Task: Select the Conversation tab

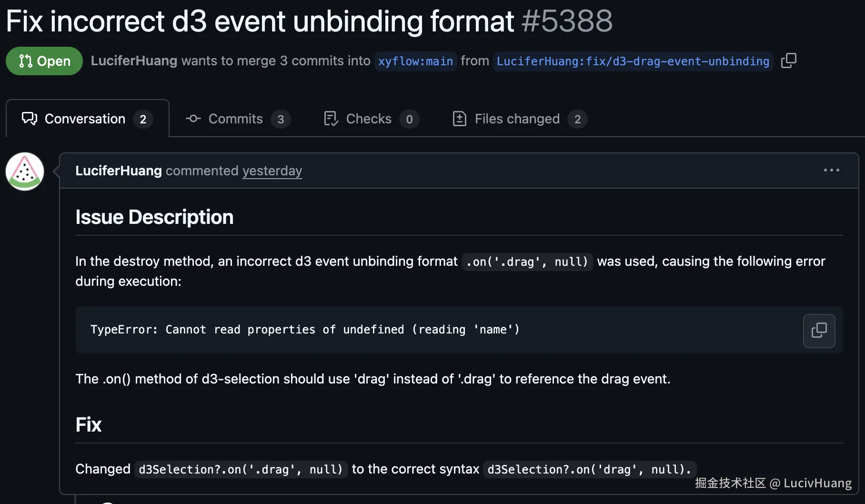Action: tap(87, 119)
